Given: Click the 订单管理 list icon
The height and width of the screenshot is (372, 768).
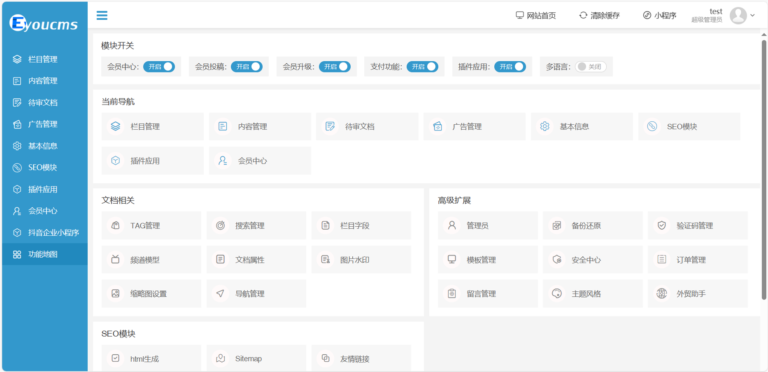Looking at the screenshot, I should (662, 259).
